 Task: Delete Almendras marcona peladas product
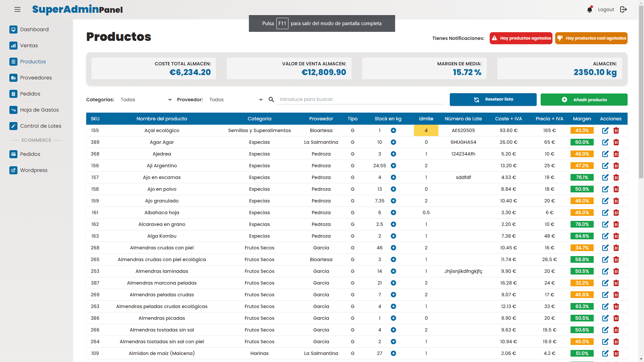pyautogui.click(x=616, y=283)
